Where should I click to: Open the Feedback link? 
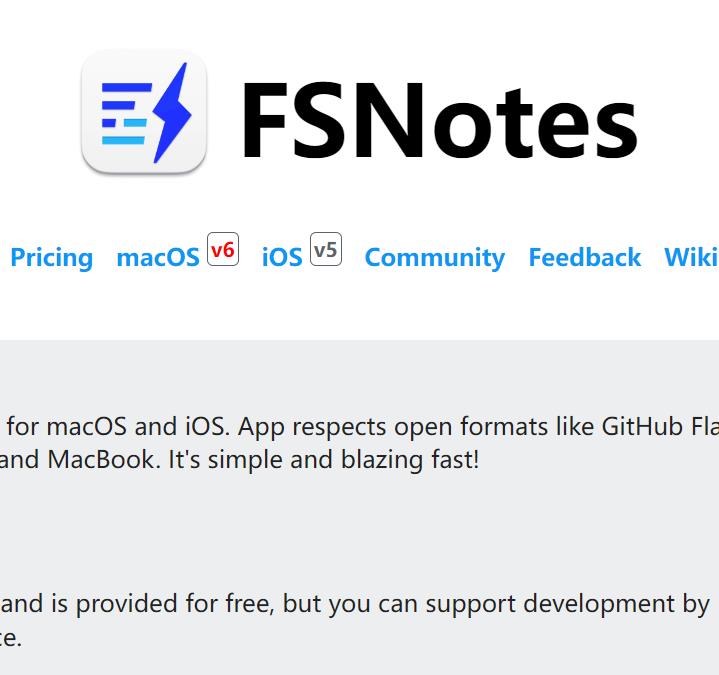(584, 258)
